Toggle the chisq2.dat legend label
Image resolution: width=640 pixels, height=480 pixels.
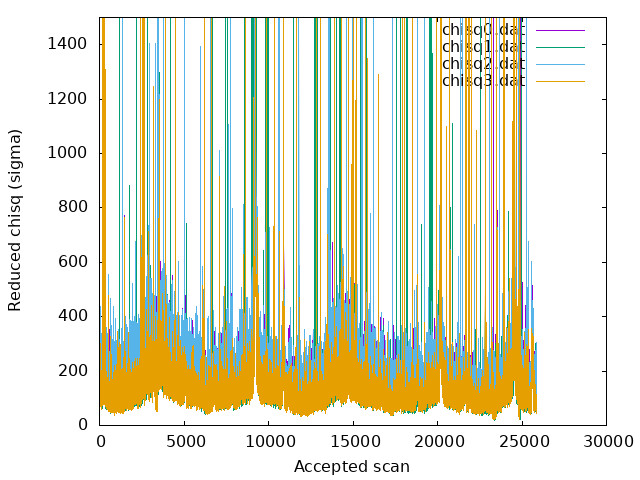(x=483, y=64)
